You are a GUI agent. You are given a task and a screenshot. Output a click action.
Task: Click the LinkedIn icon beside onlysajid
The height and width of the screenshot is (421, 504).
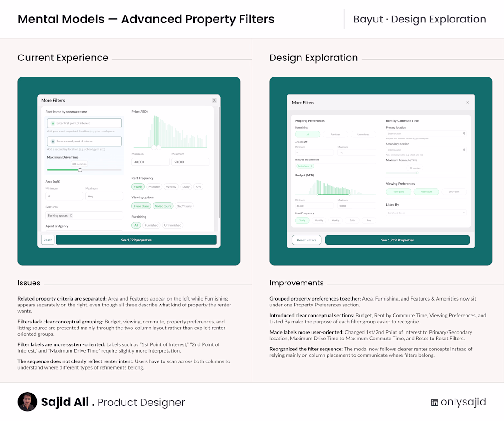(x=434, y=402)
